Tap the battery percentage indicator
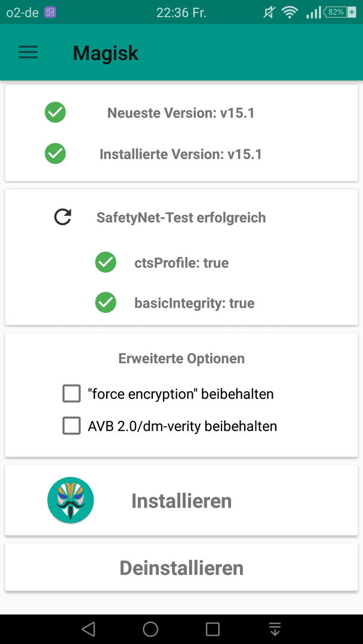This screenshot has width=363, height=644. pyautogui.click(x=336, y=13)
